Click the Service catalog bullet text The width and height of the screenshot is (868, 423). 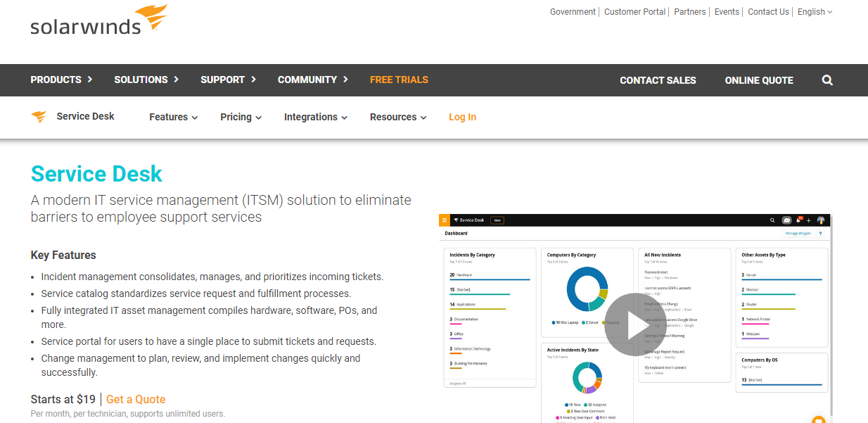196,293
